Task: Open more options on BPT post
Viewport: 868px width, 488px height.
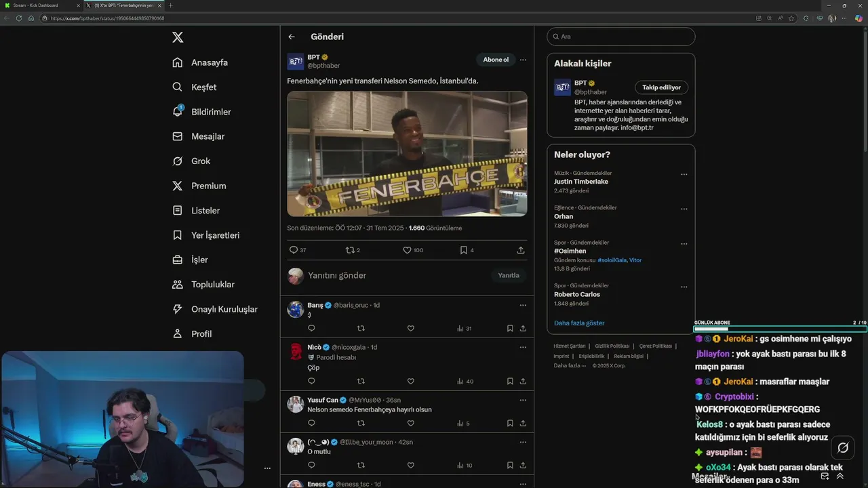Action: click(x=523, y=60)
